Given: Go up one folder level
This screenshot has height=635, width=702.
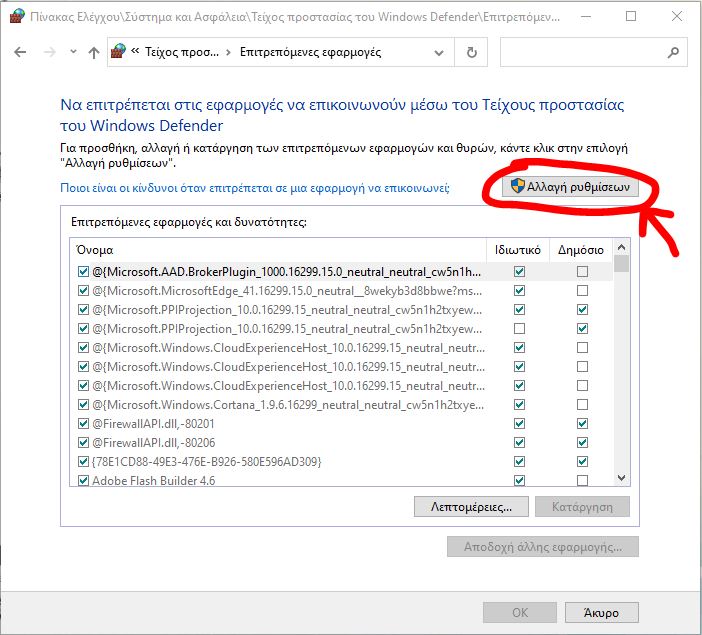Looking at the screenshot, I should (x=94, y=52).
